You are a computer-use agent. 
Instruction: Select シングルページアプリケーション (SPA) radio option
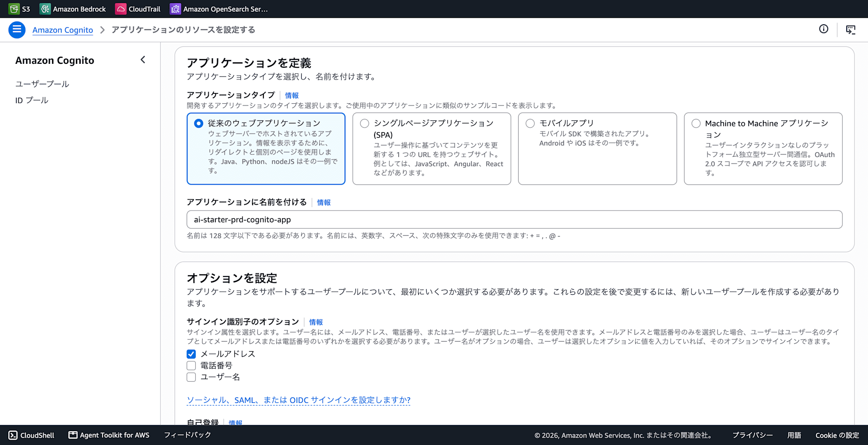pos(365,123)
